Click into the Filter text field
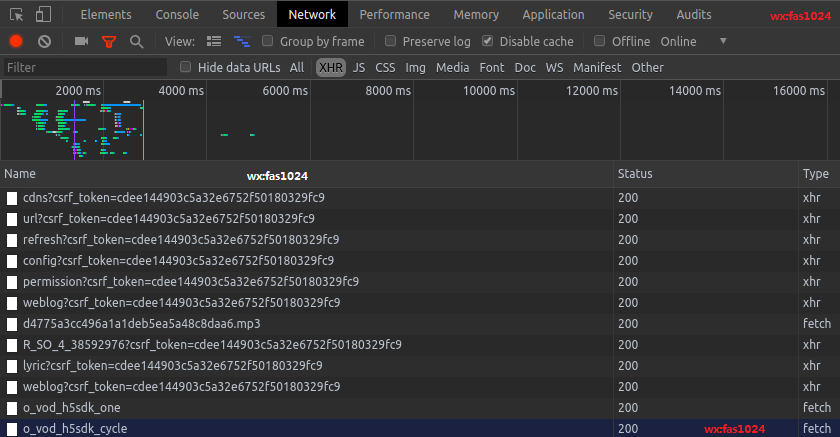The width and height of the screenshot is (840, 437). pos(85,67)
